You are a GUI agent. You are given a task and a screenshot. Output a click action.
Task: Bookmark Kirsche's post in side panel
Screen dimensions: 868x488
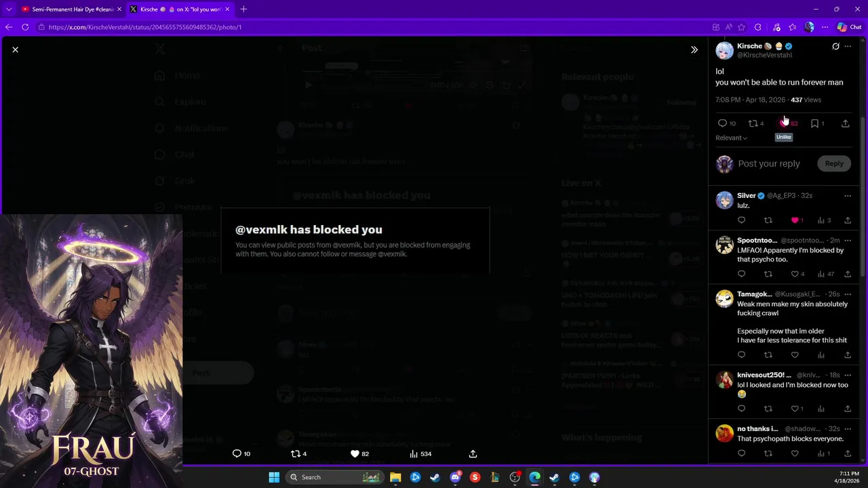(817, 123)
